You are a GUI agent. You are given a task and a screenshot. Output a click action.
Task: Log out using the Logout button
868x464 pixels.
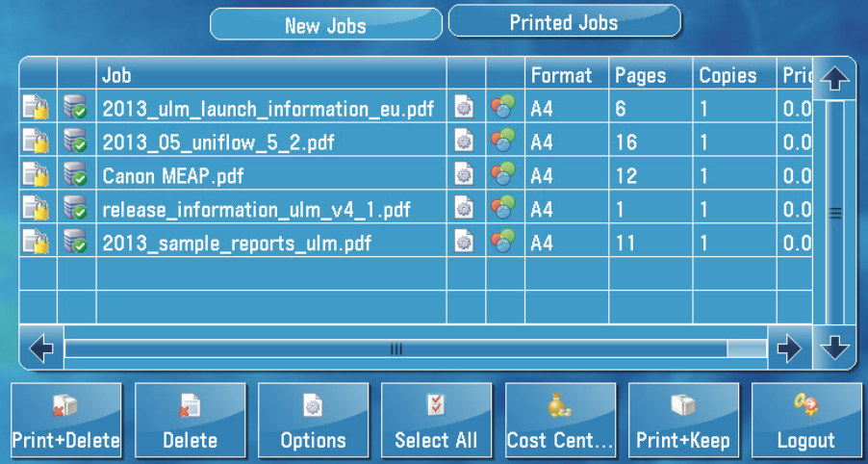(806, 421)
